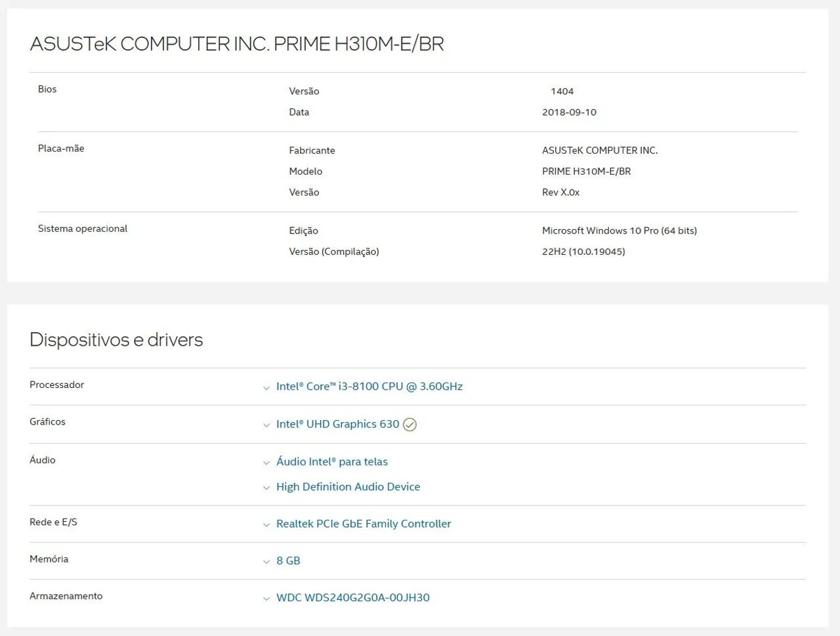Click the Armazenamento row label
The width and height of the screenshot is (840, 636).
click(x=66, y=596)
